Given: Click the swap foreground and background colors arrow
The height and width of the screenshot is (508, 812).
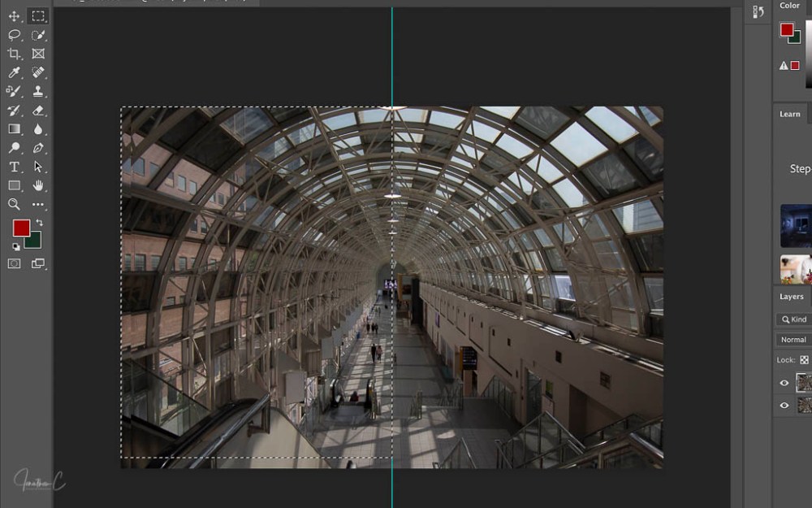Looking at the screenshot, I should pyautogui.click(x=39, y=223).
